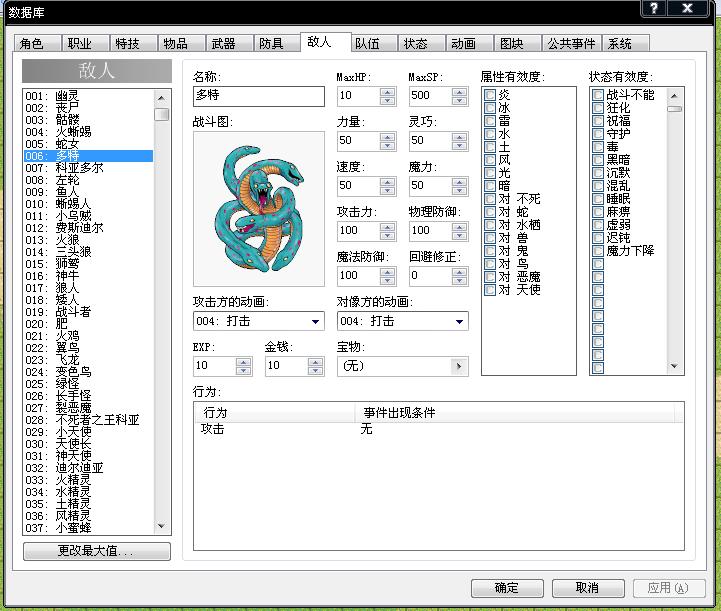Expand the 攻击方的动画 dropdown
The width and height of the screenshot is (721, 611).
point(315,321)
